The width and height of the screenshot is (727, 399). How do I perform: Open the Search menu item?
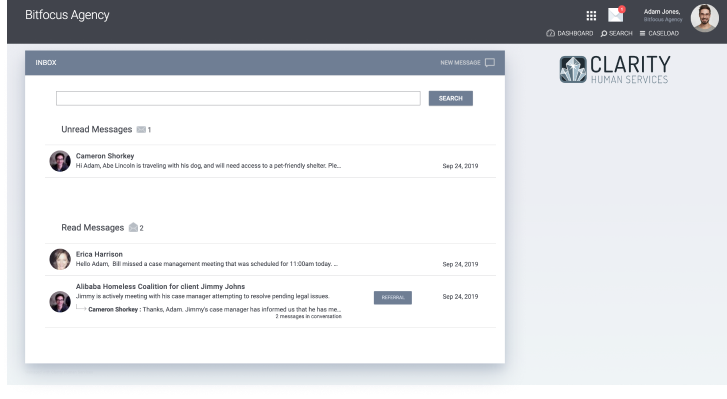pos(617,33)
